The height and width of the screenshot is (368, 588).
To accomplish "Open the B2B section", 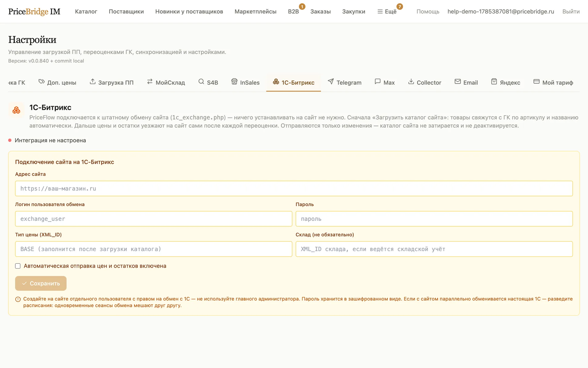I will pyautogui.click(x=293, y=12).
